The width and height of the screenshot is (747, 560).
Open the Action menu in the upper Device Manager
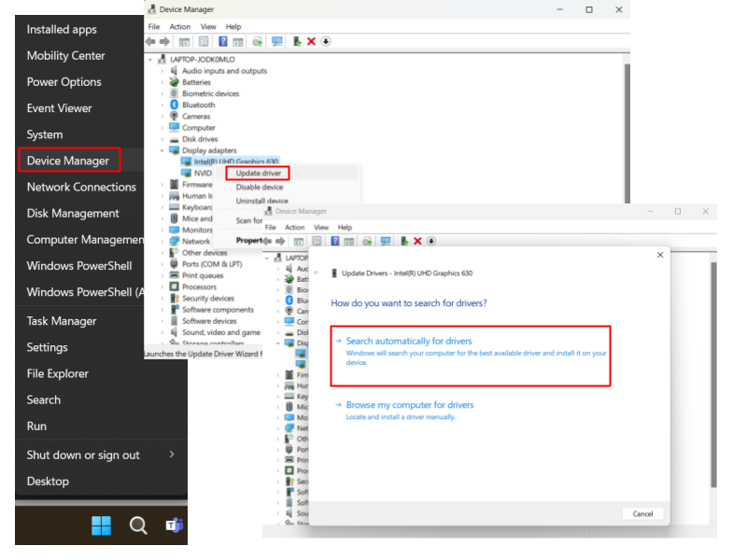180,27
